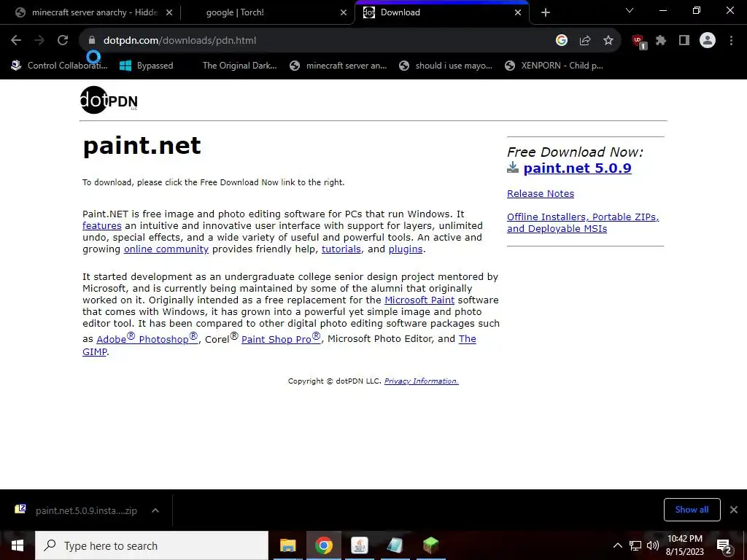View site information via padlock icon
747x560 pixels.
(x=91, y=41)
